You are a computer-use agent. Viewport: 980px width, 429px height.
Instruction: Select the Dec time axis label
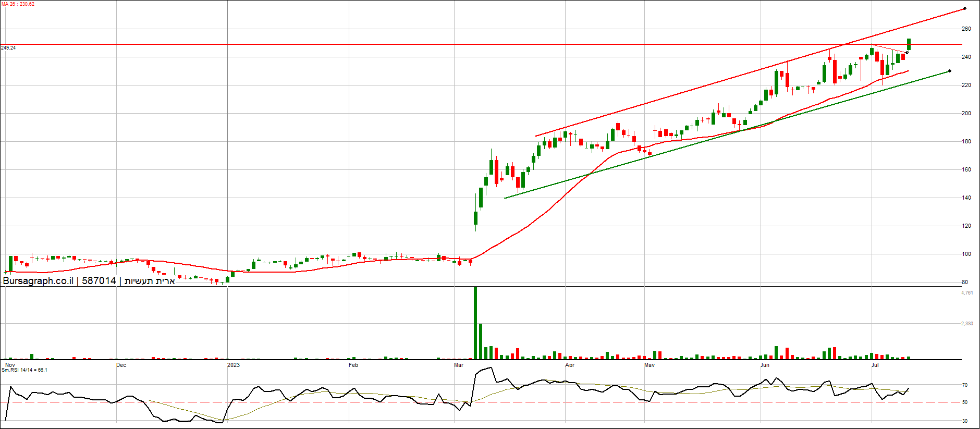(121, 365)
